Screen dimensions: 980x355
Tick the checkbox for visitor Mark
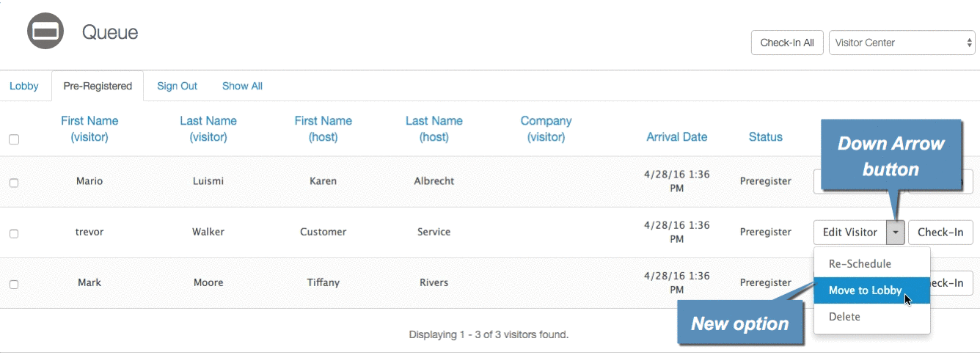tap(14, 284)
